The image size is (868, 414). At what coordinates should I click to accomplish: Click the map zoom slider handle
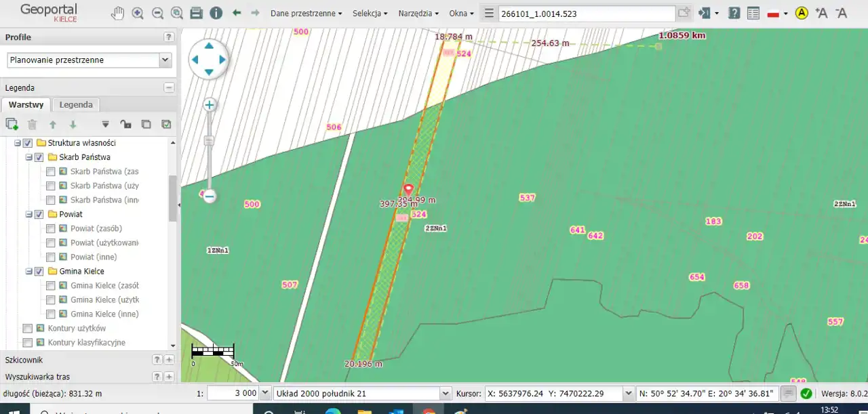pyautogui.click(x=209, y=141)
